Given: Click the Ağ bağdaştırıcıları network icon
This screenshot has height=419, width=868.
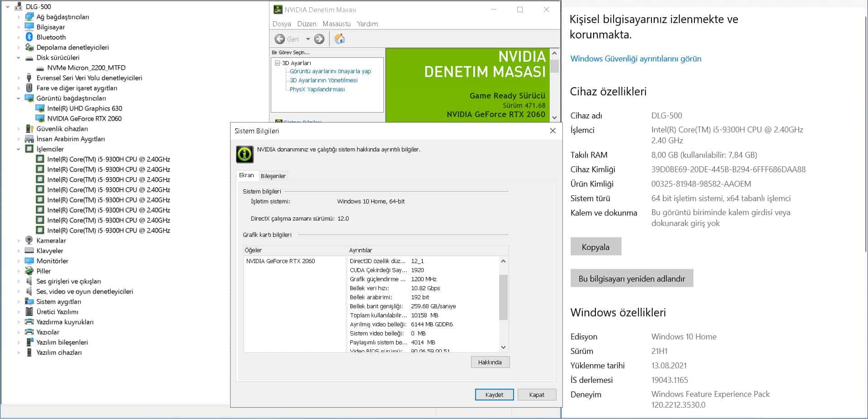Looking at the screenshot, I should coord(29,17).
